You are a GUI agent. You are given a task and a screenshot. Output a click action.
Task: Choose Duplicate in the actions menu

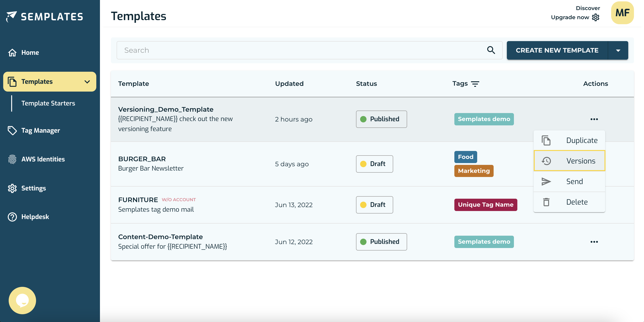tap(569, 140)
